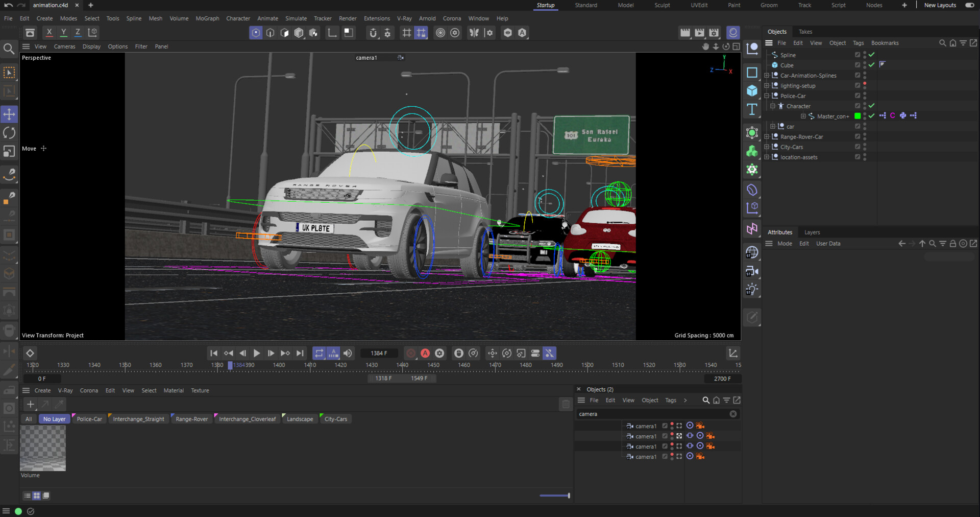
Task: Click the green layer color swatch on Master_con+
Action: [x=857, y=116]
